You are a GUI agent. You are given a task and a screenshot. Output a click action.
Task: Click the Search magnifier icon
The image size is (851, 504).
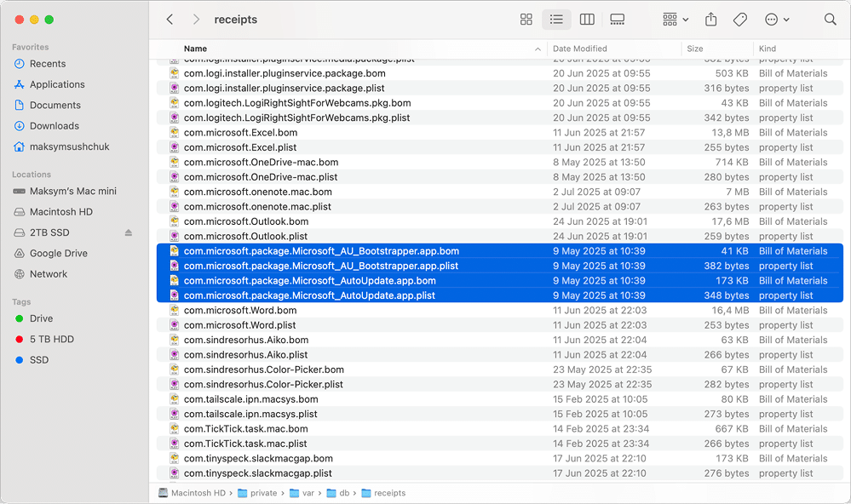click(830, 20)
